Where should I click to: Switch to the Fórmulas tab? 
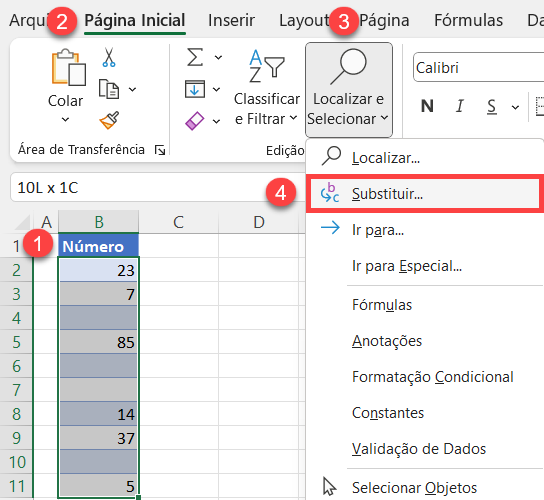coord(468,20)
